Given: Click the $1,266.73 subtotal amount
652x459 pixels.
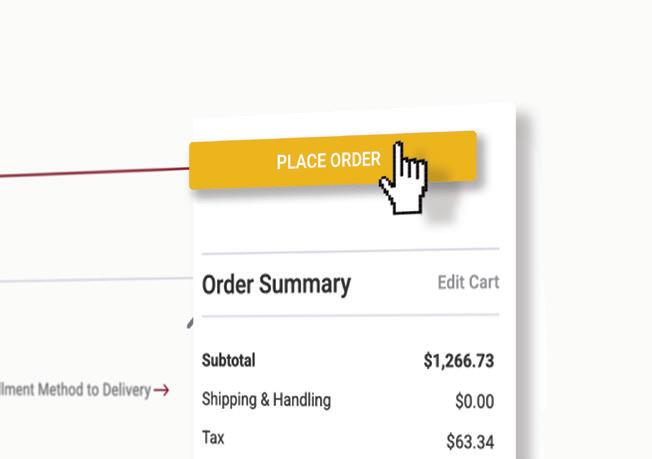Looking at the screenshot, I should pyautogui.click(x=458, y=360).
